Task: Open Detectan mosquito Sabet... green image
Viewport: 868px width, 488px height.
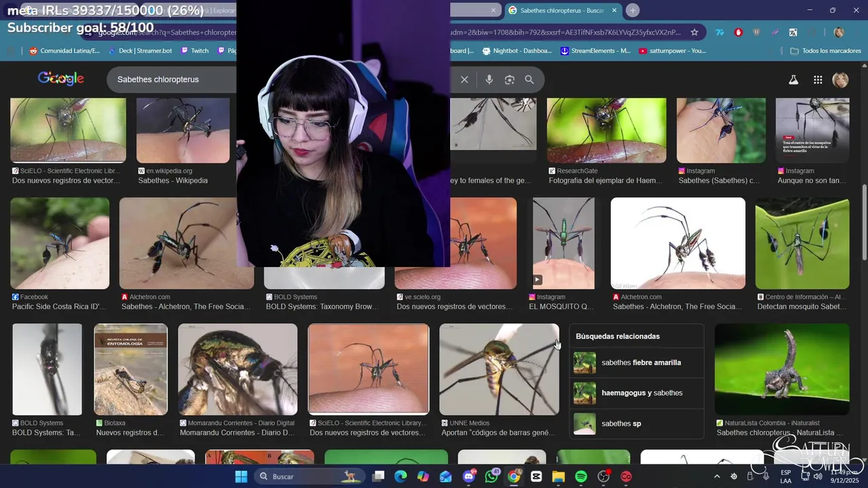Action: [802, 243]
